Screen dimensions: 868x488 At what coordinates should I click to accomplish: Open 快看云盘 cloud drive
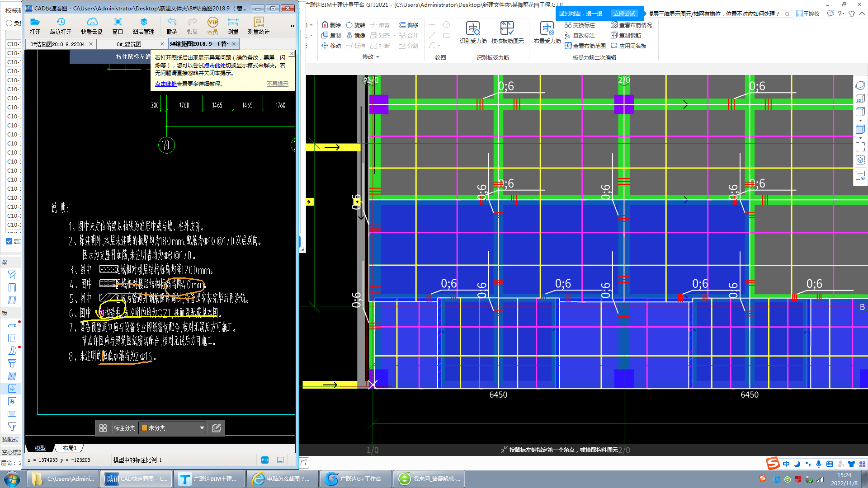92,26
